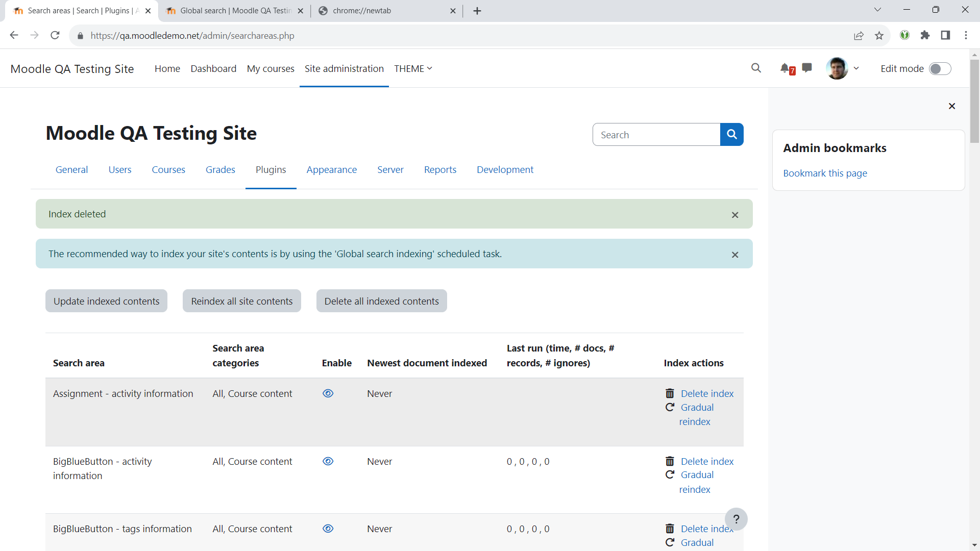The image size is (980, 551).
Task: Open the browser extensions puzzle icon
Action: click(x=925, y=35)
